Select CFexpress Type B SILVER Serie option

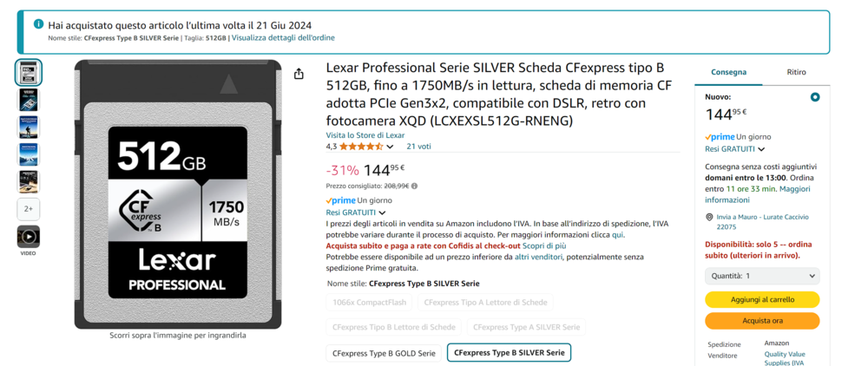tap(509, 353)
